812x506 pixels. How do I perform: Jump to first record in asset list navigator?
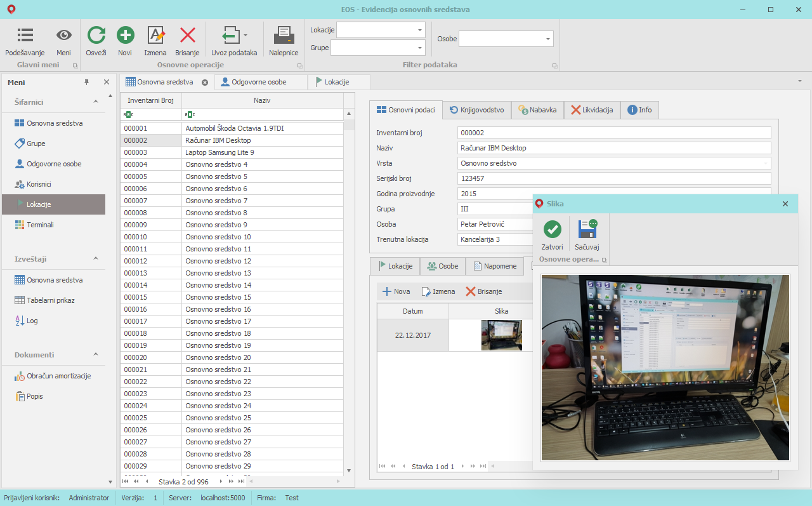point(126,482)
